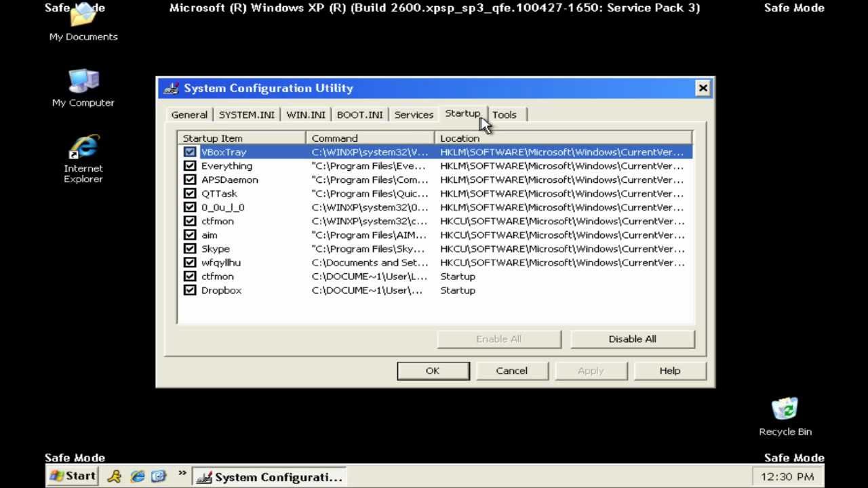Select the Everything row name
This screenshot has height=488, width=868.
[x=226, y=166]
